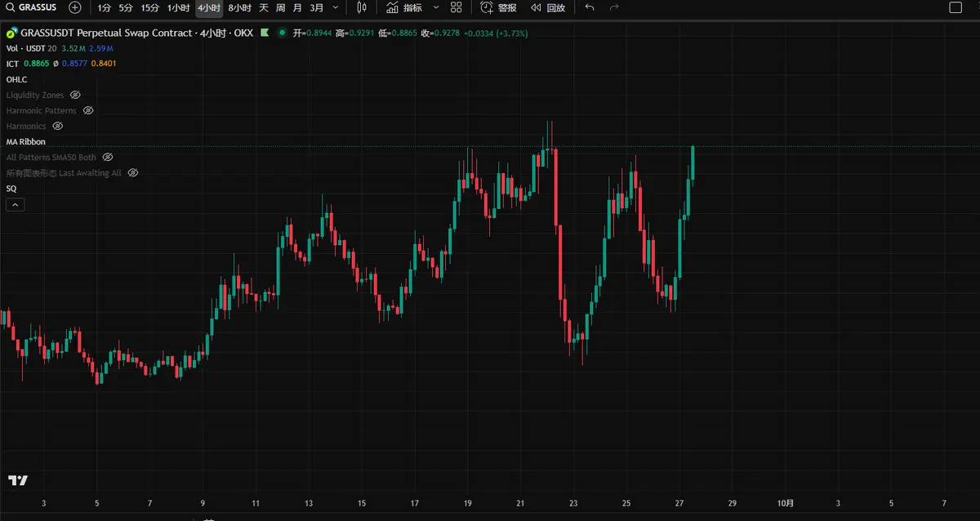The width and height of the screenshot is (980, 521).
Task: Open the 指标 indicators dialog
Action: point(404,7)
